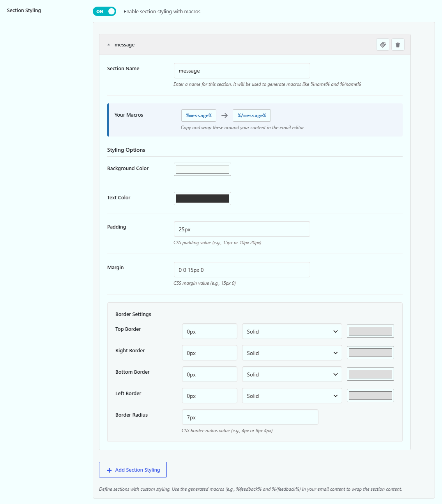Copy the %/message% closing macro
The height and width of the screenshot is (504, 442).
click(252, 115)
